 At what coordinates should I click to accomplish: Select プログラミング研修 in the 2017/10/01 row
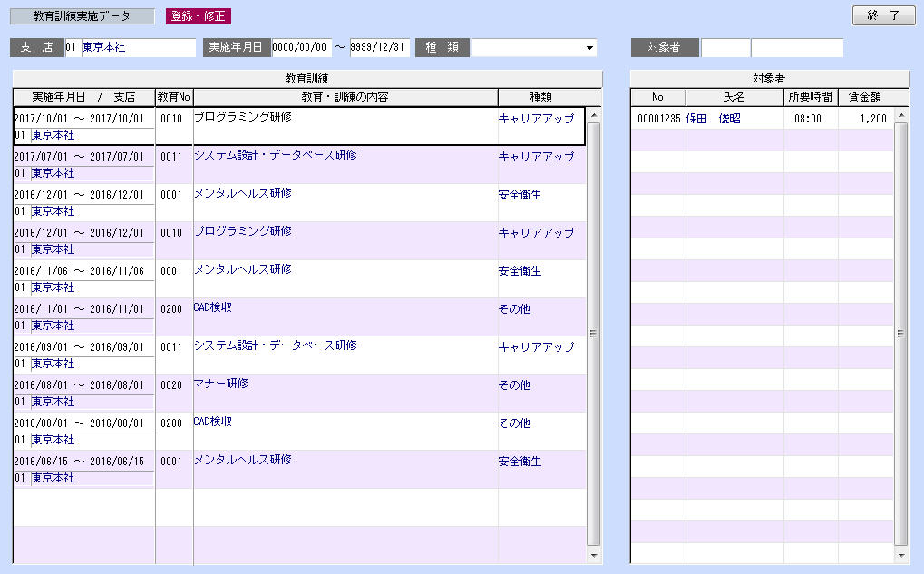click(x=243, y=117)
